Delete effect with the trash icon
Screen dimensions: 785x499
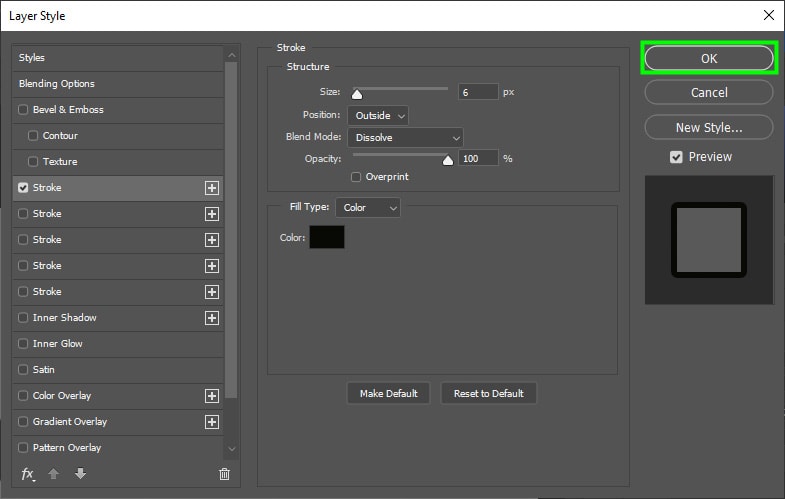point(224,474)
